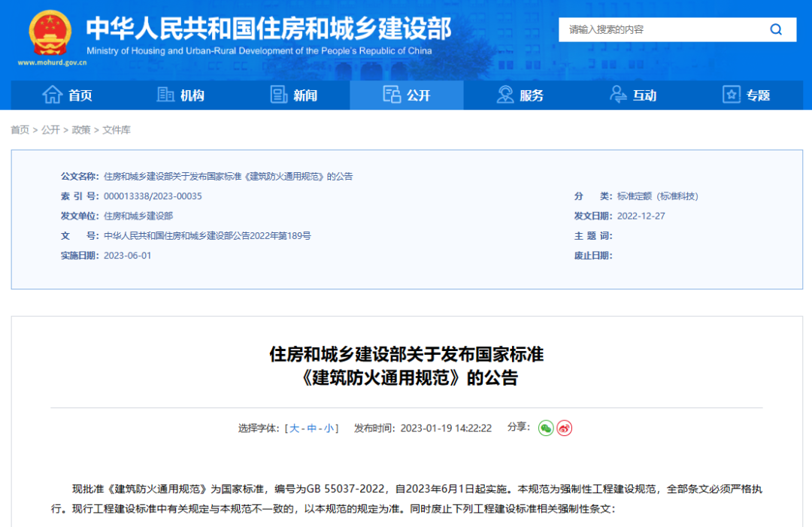Screen dimensions: 812x527
Task: Select the document icon next to 公开
Action: pyautogui.click(x=392, y=95)
